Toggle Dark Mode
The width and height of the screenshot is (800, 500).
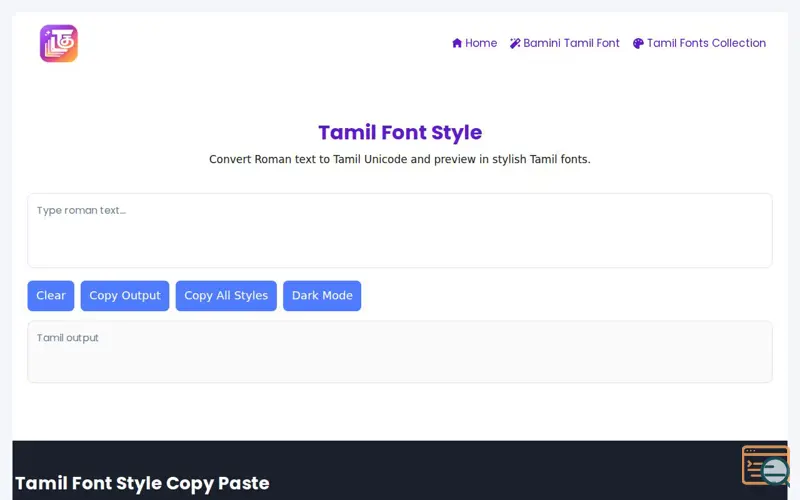(x=322, y=295)
